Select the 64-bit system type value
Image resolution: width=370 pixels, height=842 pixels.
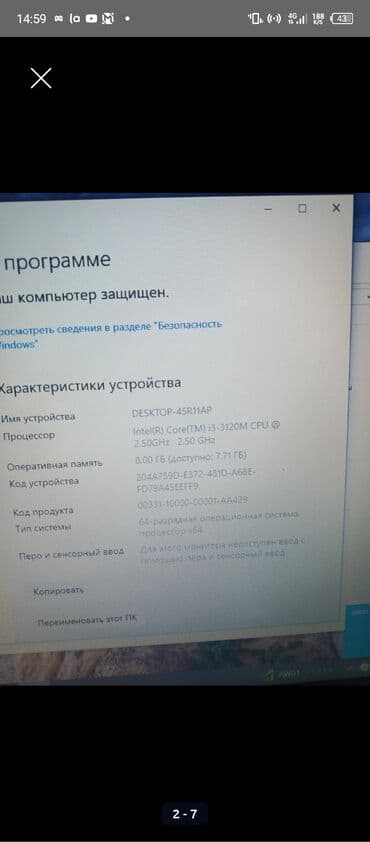219,524
